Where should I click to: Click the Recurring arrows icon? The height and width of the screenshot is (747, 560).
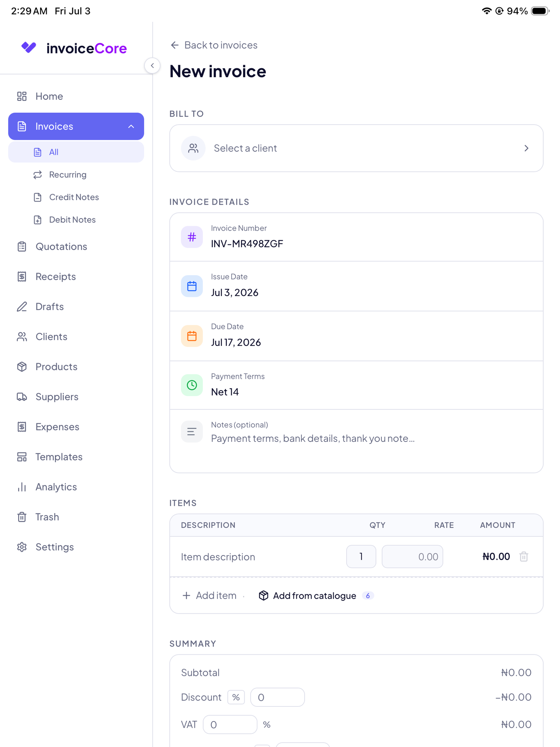pos(37,175)
